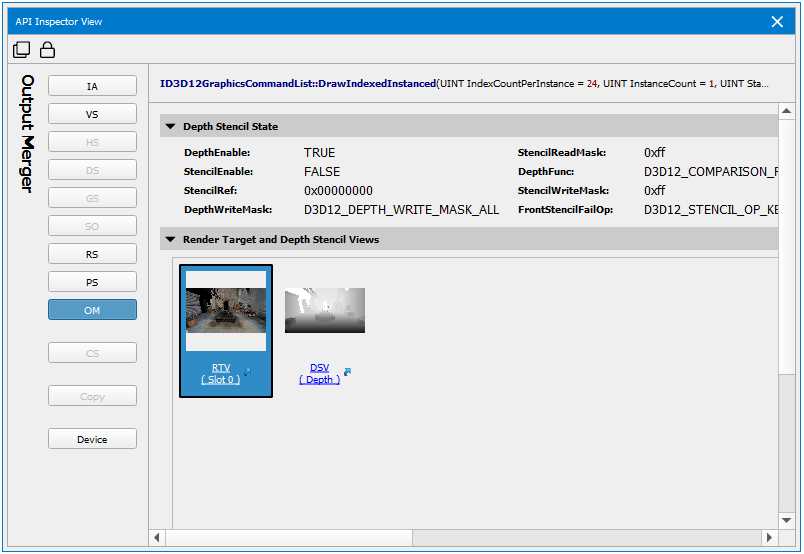Image resolution: width=804 pixels, height=554 pixels.
Task: Click the horizontal scrollbar thumb
Action: click(290, 537)
